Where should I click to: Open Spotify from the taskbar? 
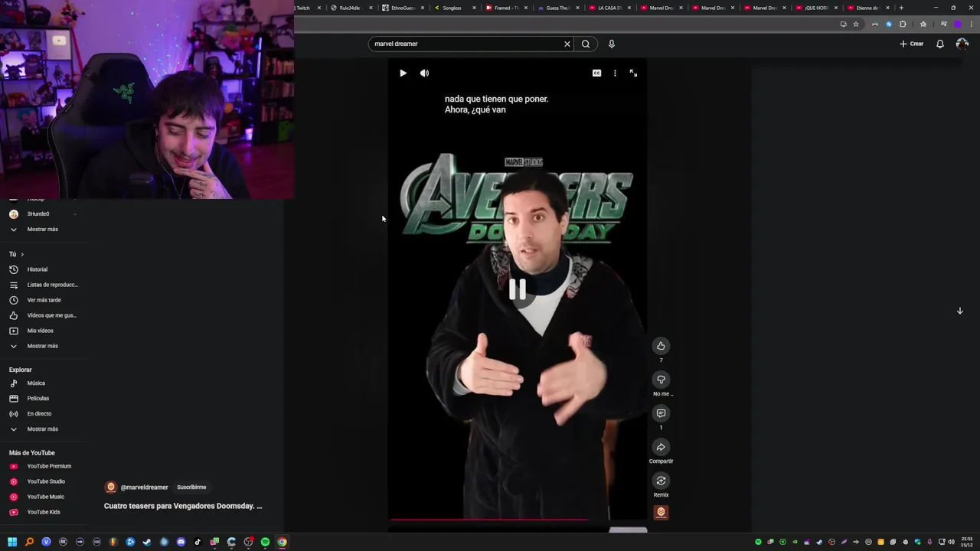pyautogui.click(x=265, y=542)
